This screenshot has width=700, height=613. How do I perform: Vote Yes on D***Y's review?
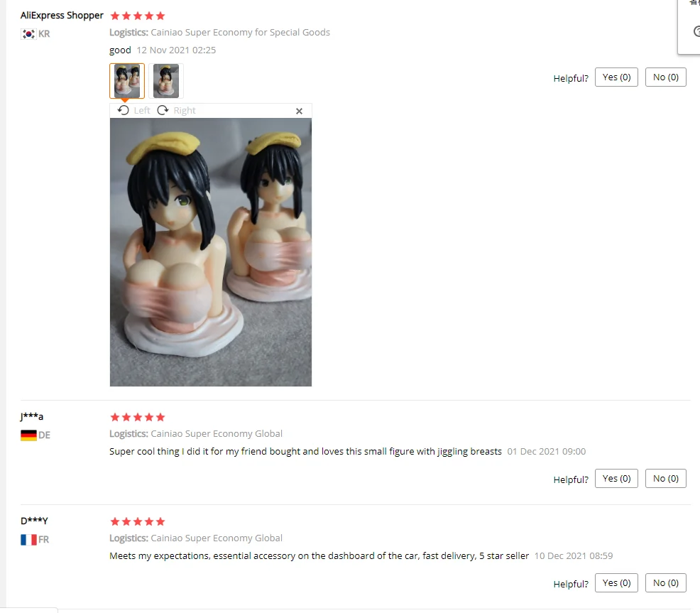616,583
